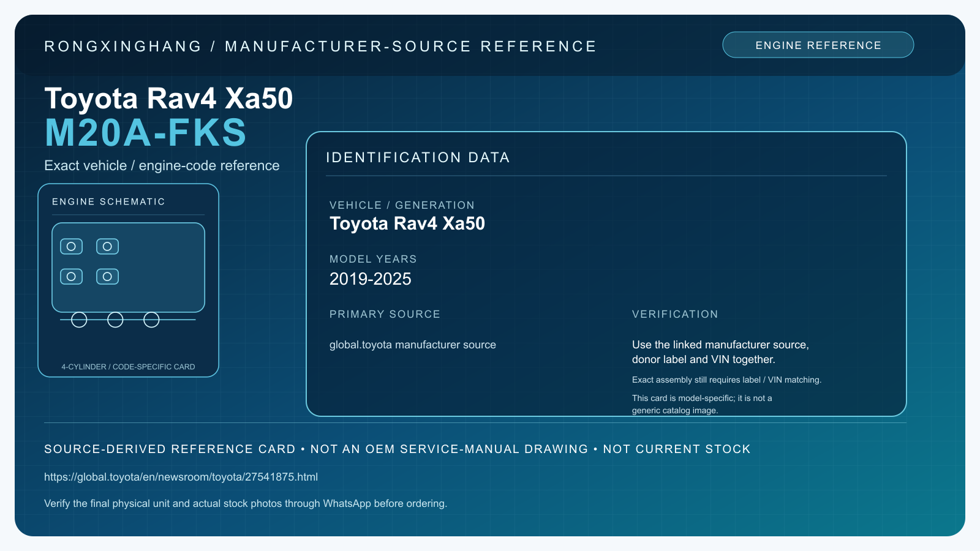The image size is (980, 551).
Task: Click 'Exact assembly still requires label / VIN matching' note
Action: coord(726,380)
